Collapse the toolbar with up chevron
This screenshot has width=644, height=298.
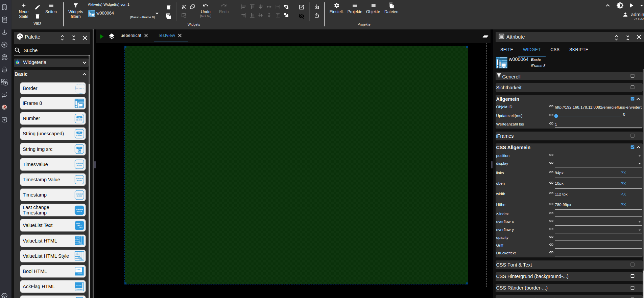tap(608, 5)
